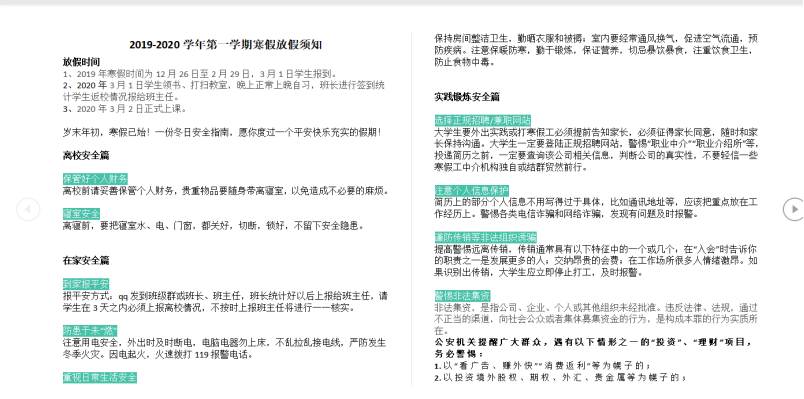Click the highlighted heading 防患于未"燃"
The height and width of the screenshot is (399, 804).
[90, 330]
